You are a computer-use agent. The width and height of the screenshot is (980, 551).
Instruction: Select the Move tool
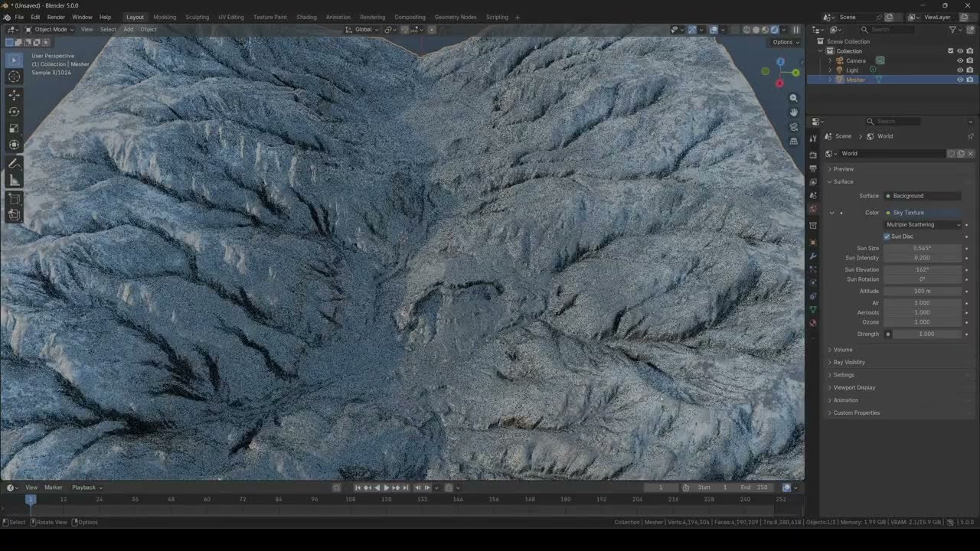pyautogui.click(x=14, y=95)
